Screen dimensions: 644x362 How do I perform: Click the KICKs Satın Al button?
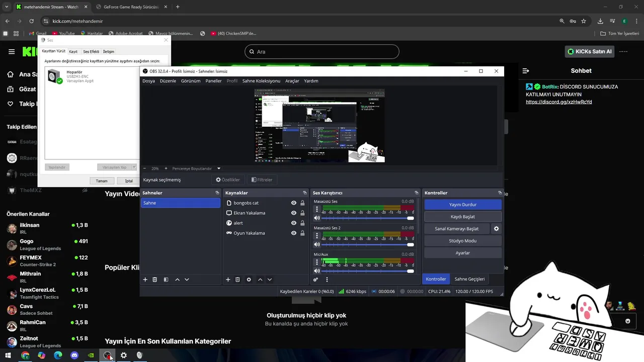(590, 51)
